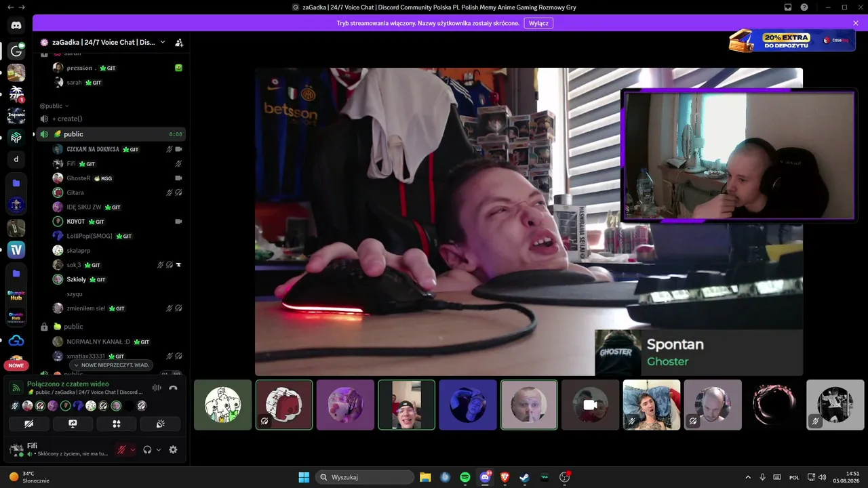Screen dimensions: 868x488
Task: Open the activities launcher icon
Action: pyautogui.click(x=116, y=424)
